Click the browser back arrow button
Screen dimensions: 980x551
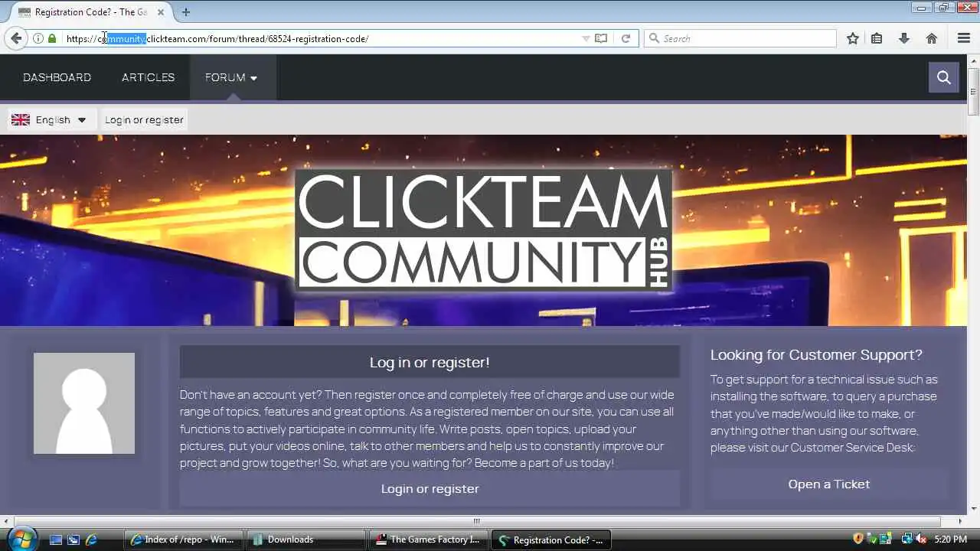[x=16, y=38]
